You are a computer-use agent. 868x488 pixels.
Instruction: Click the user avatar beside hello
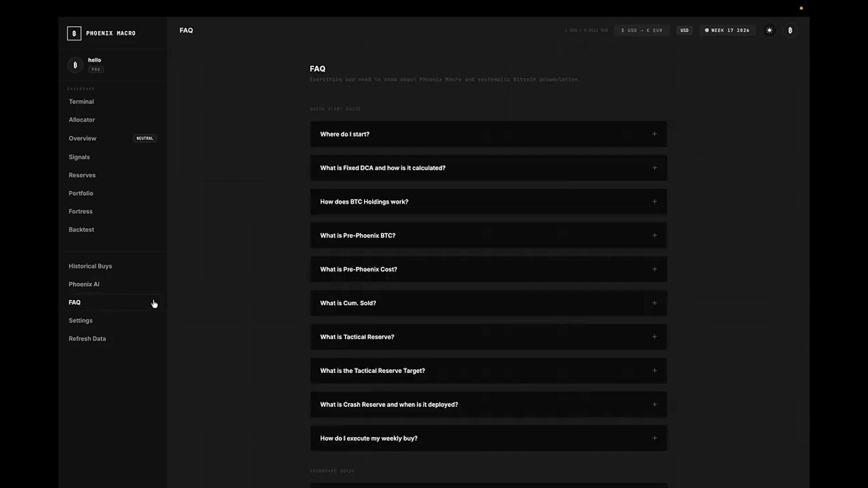pyautogui.click(x=75, y=65)
